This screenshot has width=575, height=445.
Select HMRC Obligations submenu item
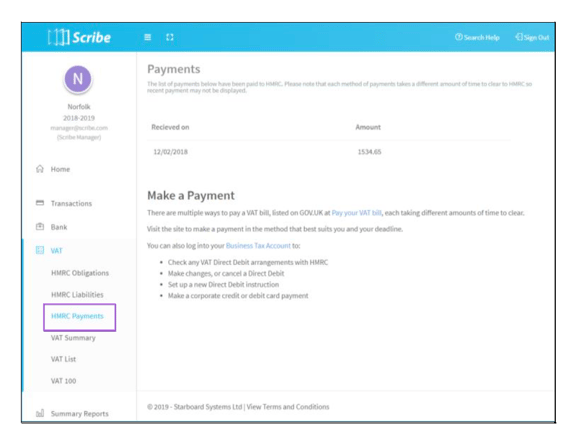click(x=80, y=273)
